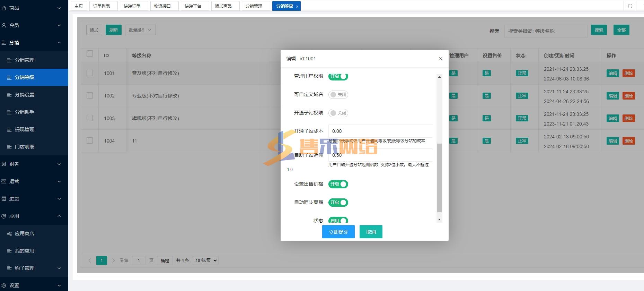The image size is (644, 291).
Task: Close the 分销等级 tab using its x
Action: click(x=297, y=7)
